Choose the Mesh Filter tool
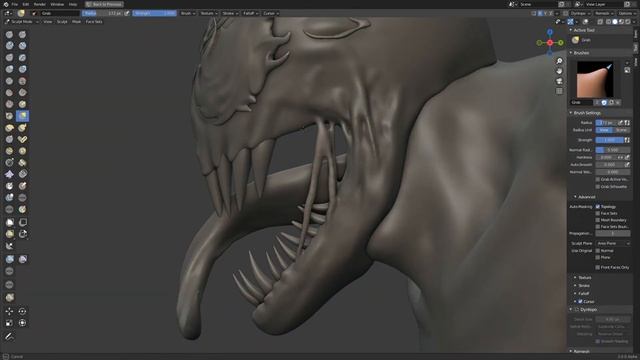Screen dimensions: 640x360 (x=9, y=259)
